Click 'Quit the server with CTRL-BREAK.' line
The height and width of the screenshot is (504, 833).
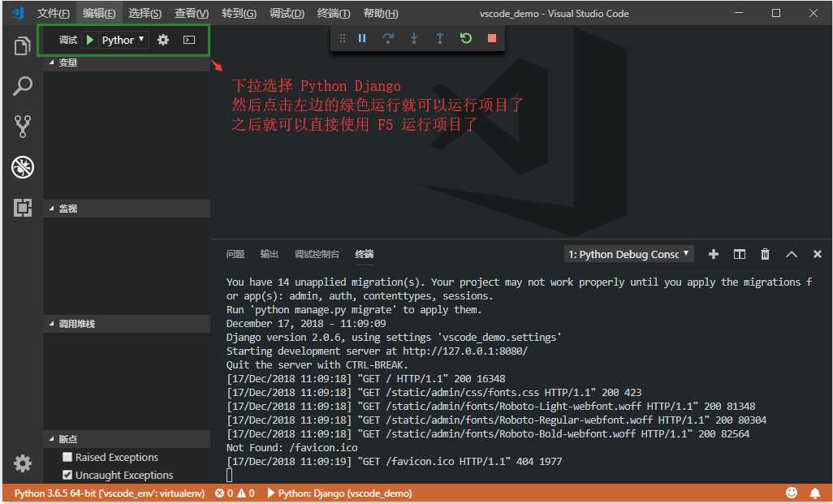point(317,365)
